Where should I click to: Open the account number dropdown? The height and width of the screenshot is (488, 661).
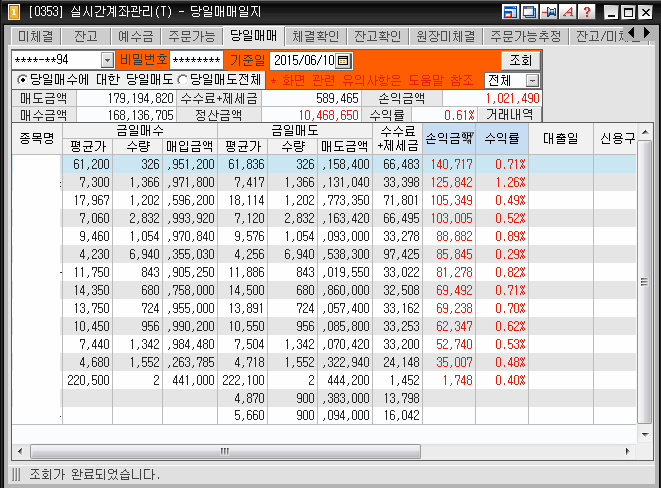tap(107, 60)
